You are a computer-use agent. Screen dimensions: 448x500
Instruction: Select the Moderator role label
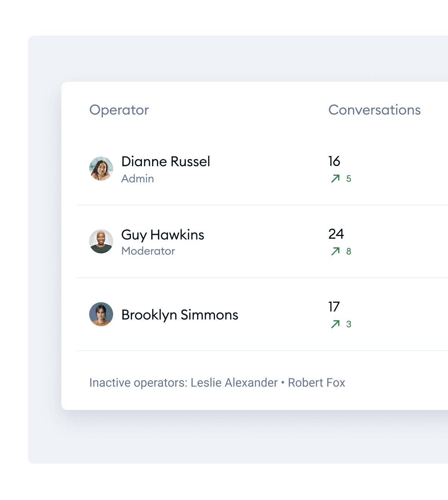(148, 251)
